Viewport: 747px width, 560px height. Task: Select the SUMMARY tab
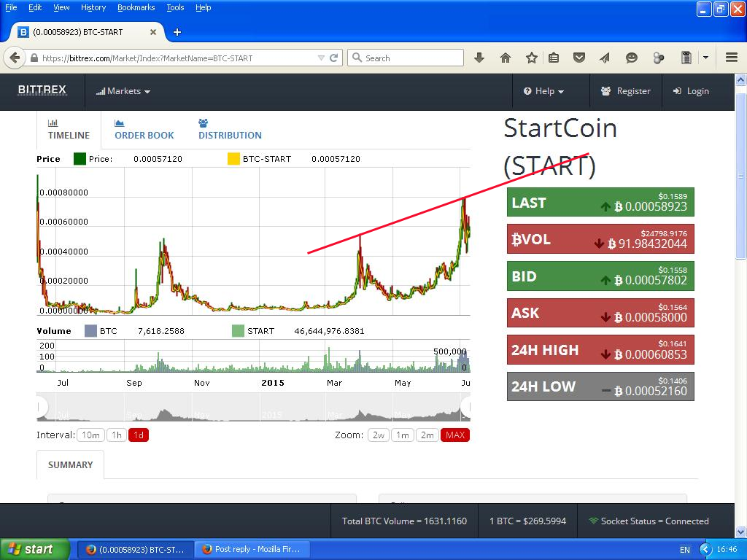click(71, 464)
